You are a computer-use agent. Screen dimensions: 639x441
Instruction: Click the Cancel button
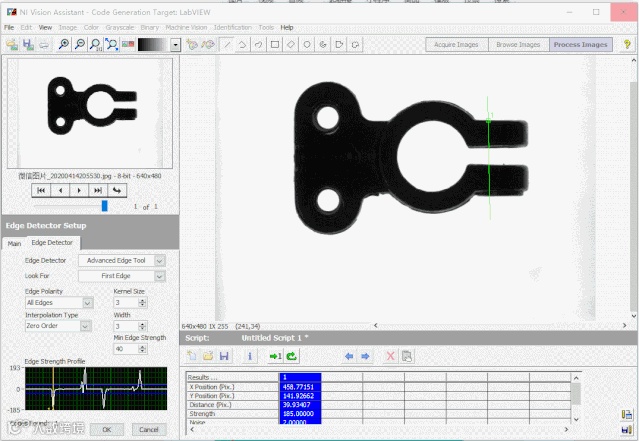click(x=149, y=430)
